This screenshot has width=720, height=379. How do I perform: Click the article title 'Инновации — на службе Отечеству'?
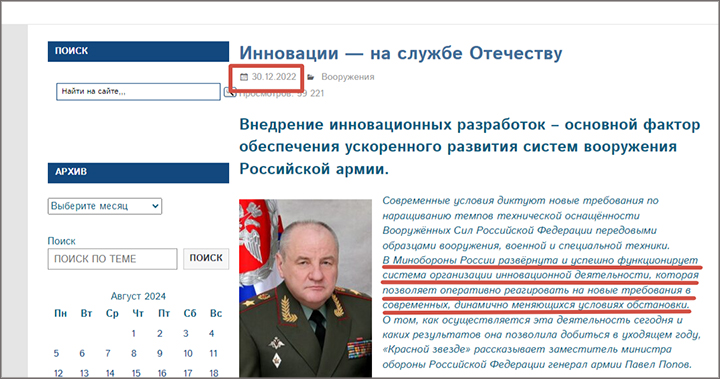(x=400, y=53)
